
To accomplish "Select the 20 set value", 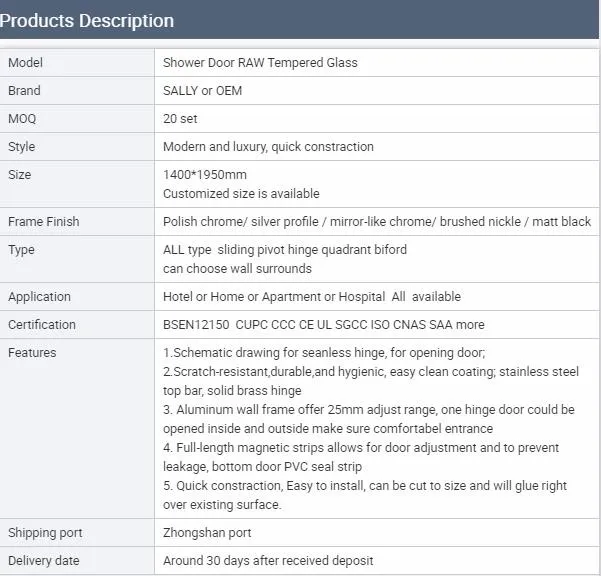I will (x=180, y=119).
